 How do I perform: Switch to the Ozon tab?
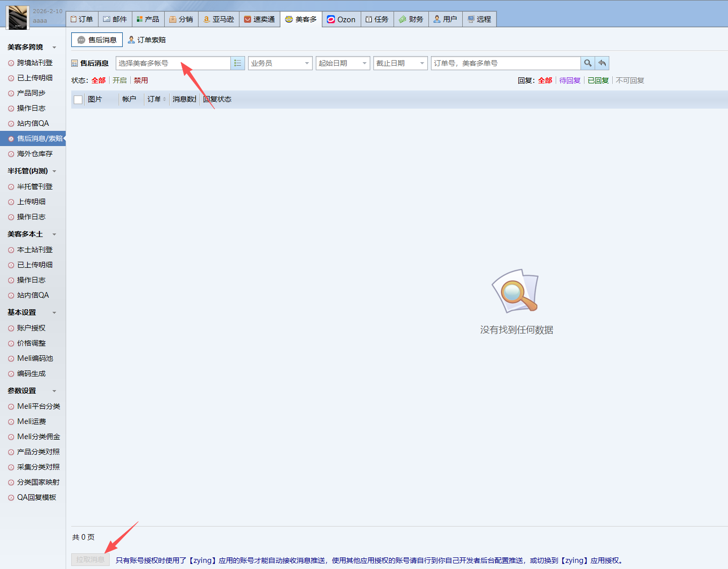[341, 19]
